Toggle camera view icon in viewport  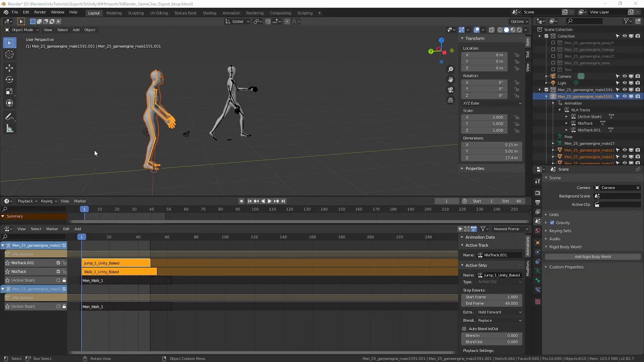(450, 89)
